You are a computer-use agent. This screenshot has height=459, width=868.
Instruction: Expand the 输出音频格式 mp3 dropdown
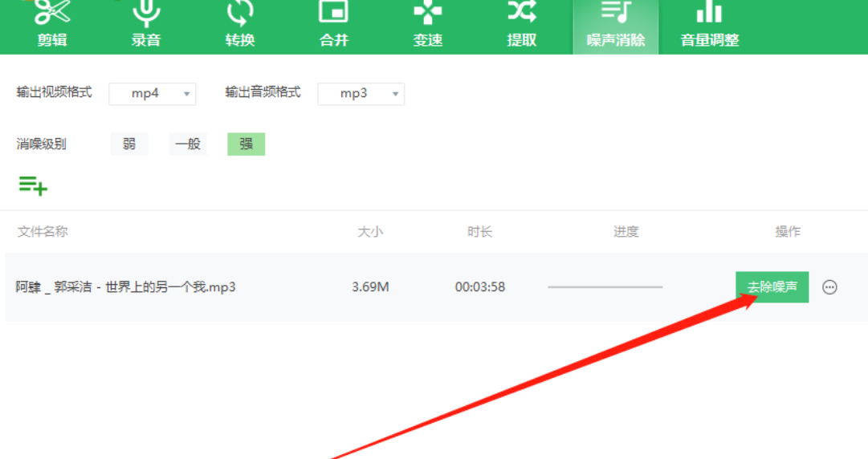[361, 93]
